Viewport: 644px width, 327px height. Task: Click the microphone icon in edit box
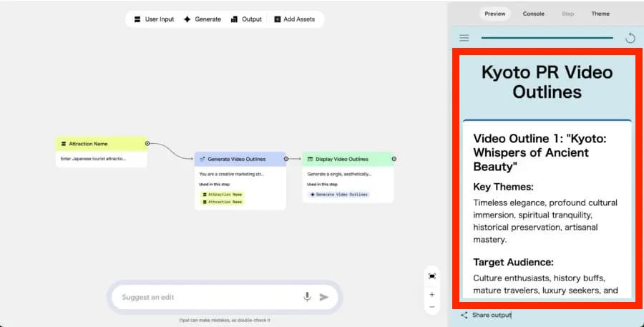coord(307,297)
